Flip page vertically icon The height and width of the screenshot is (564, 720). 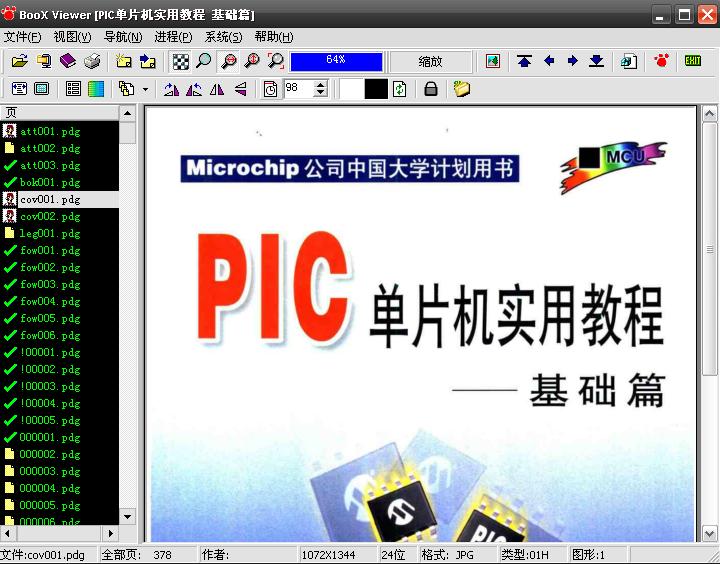(x=241, y=89)
